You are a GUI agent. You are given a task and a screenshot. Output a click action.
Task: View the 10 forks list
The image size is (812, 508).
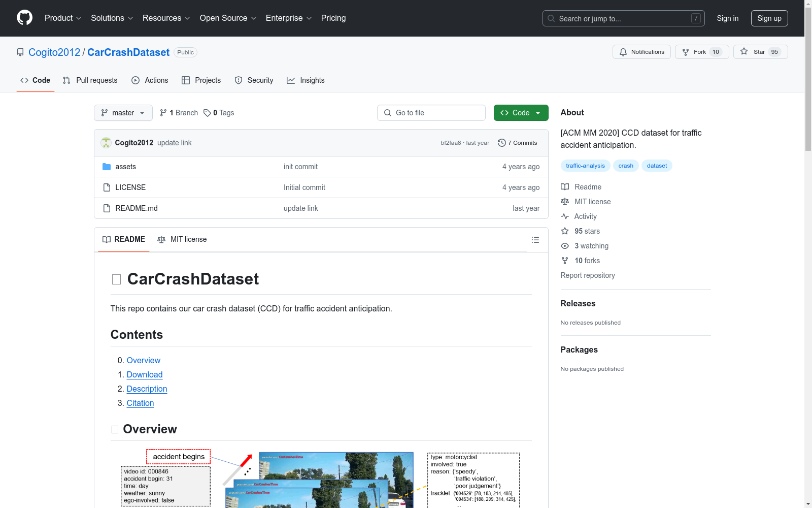[581, 261]
